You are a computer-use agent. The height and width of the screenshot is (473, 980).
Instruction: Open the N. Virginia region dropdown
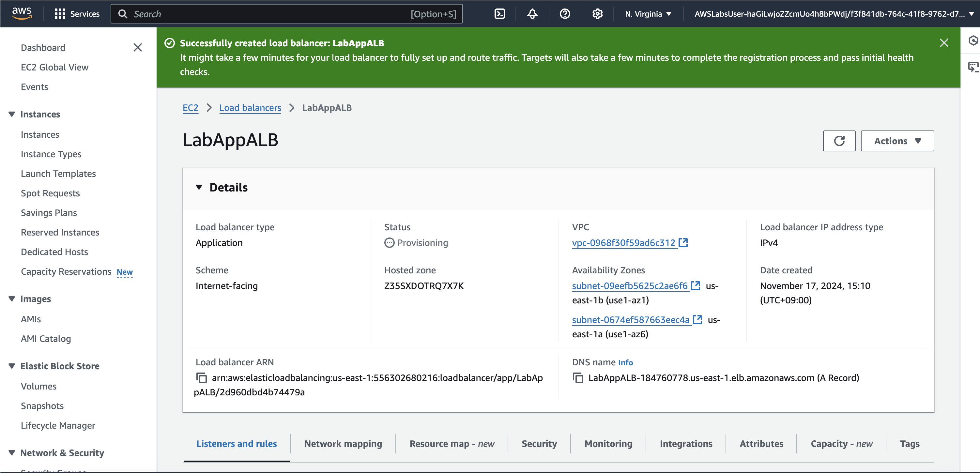click(x=648, y=14)
